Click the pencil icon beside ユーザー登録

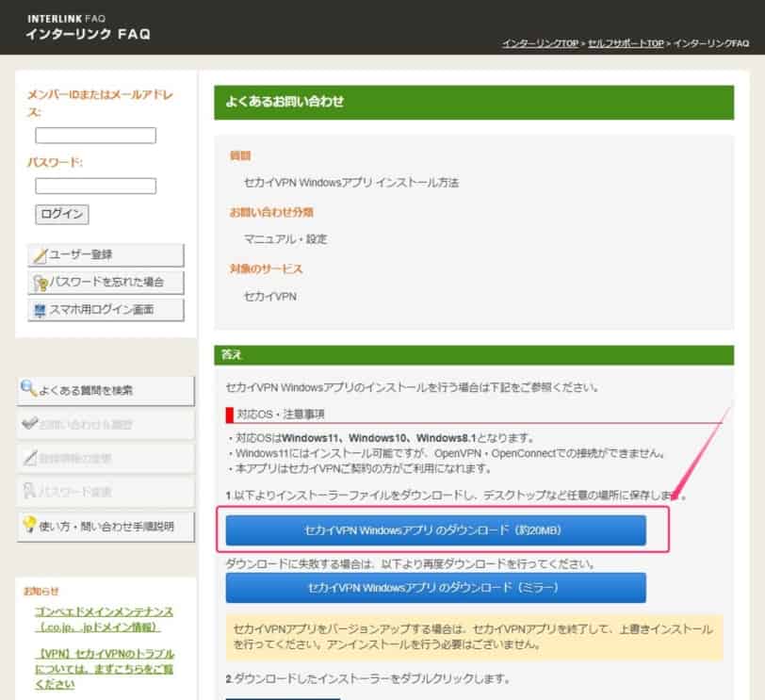pos(40,255)
